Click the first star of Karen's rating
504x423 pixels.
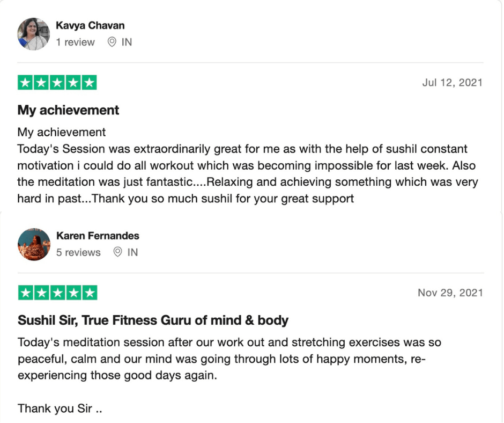coord(25,293)
